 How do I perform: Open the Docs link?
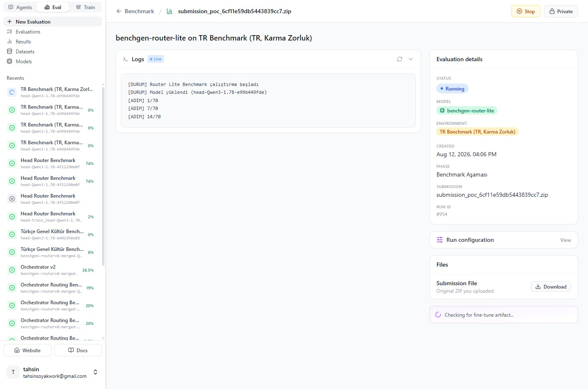click(78, 350)
